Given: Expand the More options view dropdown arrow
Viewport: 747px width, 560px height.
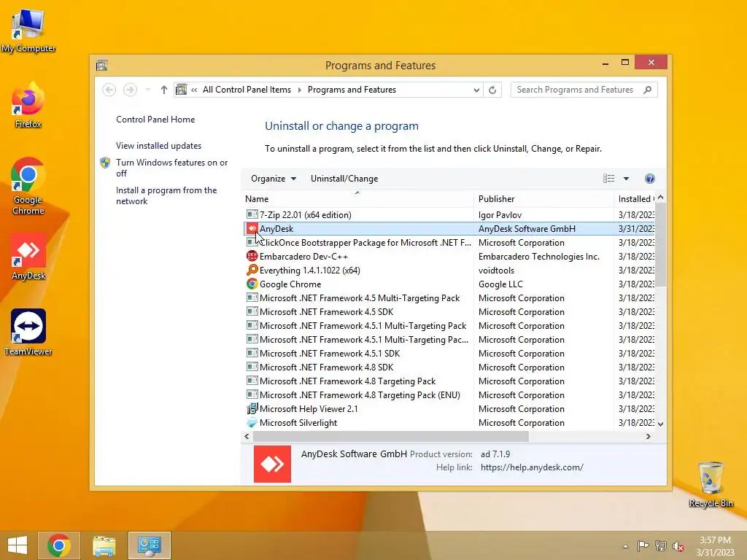Looking at the screenshot, I should tap(626, 179).
